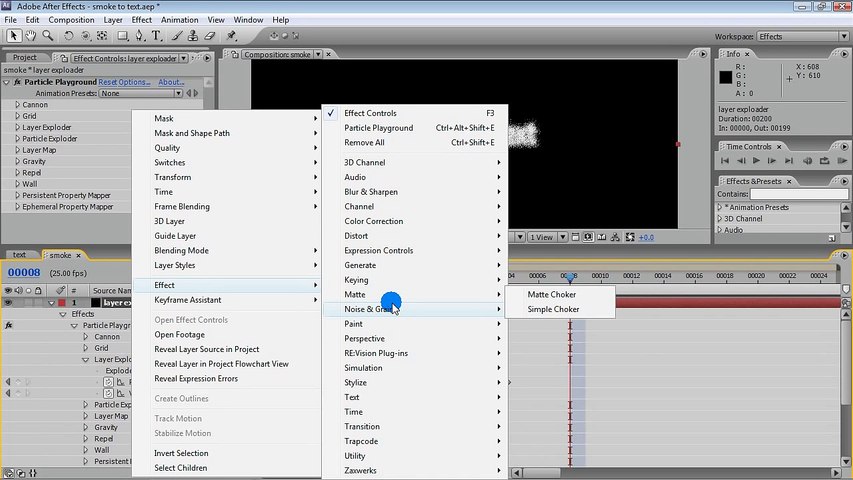The image size is (853, 480).
Task: Click the current time 00008 display
Action: [24, 273]
